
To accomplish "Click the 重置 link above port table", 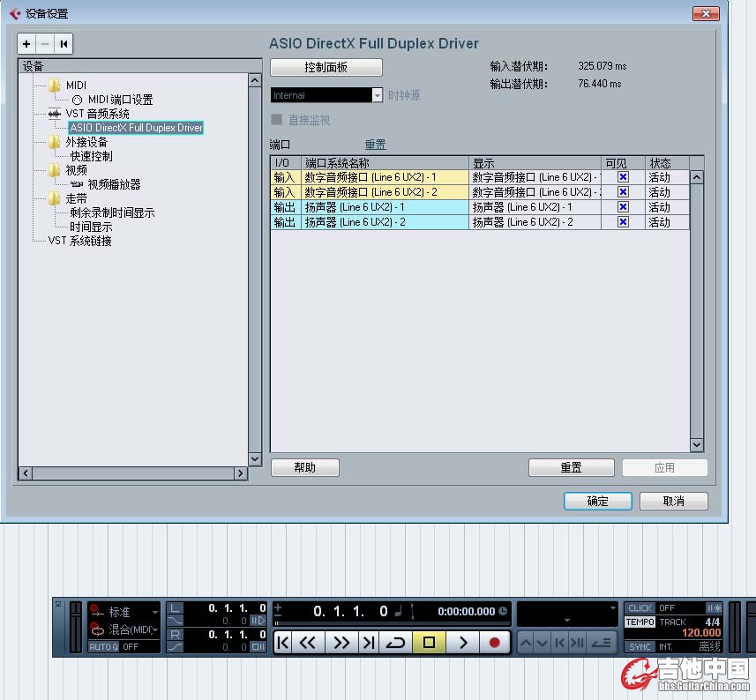I will click(x=375, y=145).
